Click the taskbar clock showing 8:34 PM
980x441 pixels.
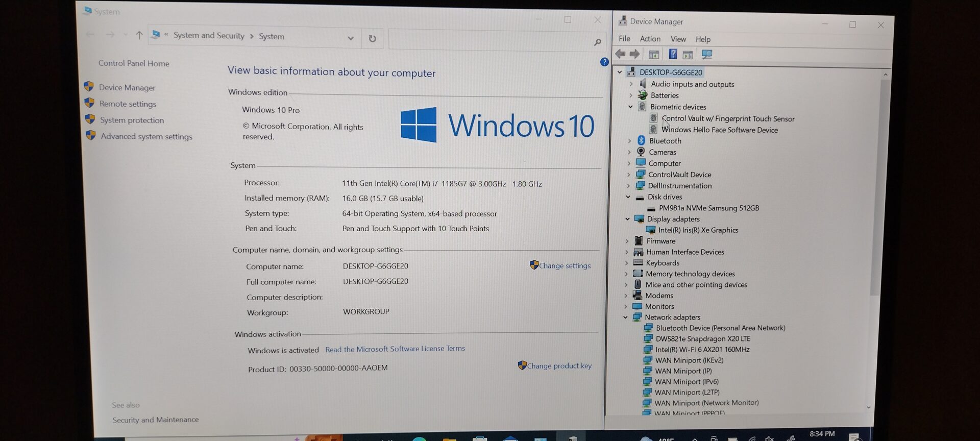(822, 434)
